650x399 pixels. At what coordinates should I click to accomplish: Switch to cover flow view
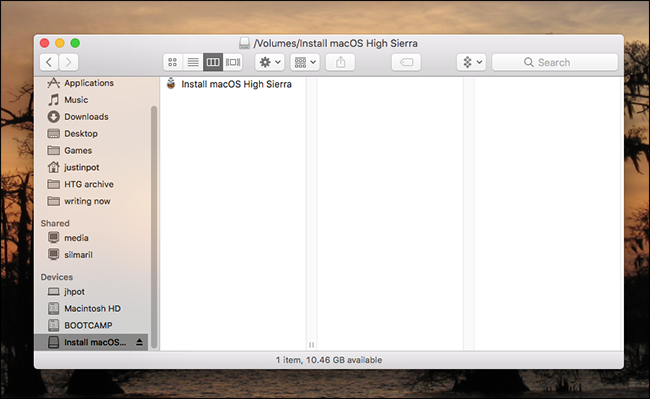[233, 62]
